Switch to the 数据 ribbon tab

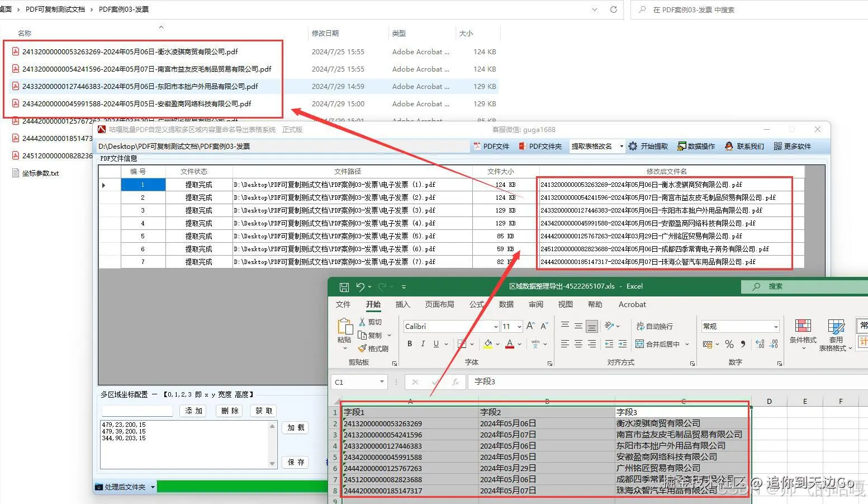[506, 305]
